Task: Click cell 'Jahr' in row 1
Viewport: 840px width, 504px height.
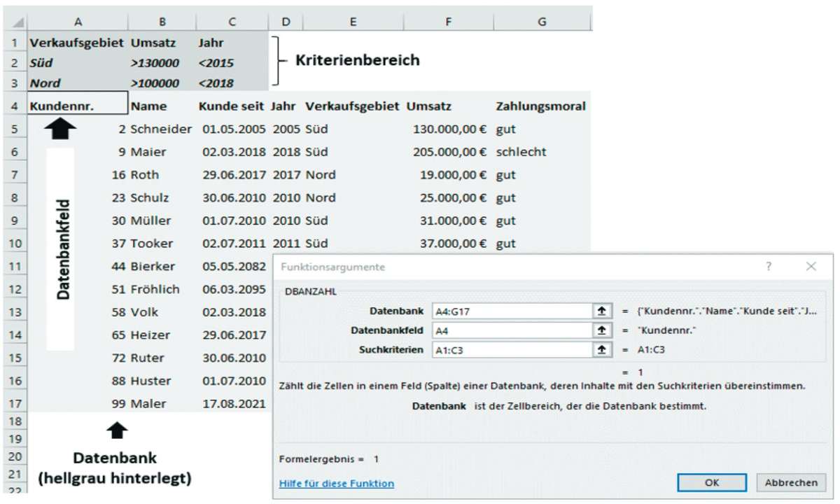Action: pyautogui.click(x=232, y=43)
